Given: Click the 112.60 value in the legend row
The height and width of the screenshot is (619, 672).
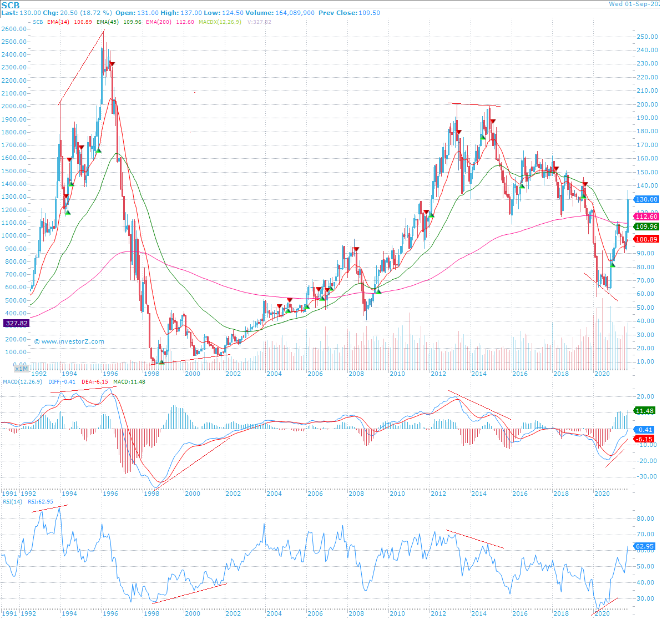Looking at the screenshot, I should point(185,22).
